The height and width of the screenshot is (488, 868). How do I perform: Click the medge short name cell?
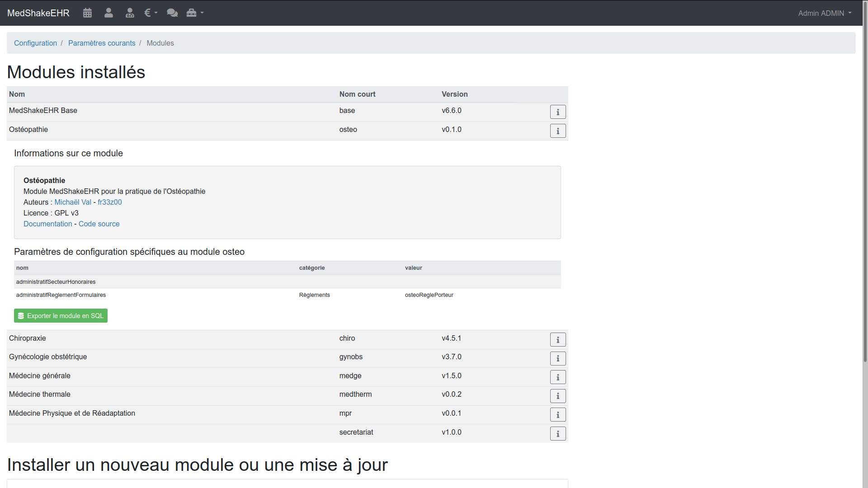click(x=350, y=375)
